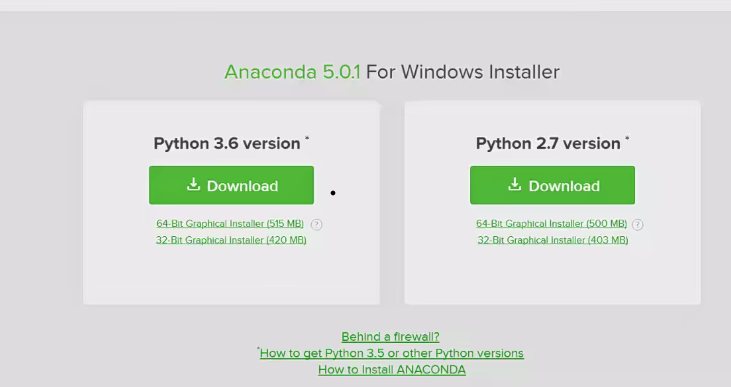Open help icon beside 500 MB installer
Viewport: 731px width, 387px height.
point(637,225)
